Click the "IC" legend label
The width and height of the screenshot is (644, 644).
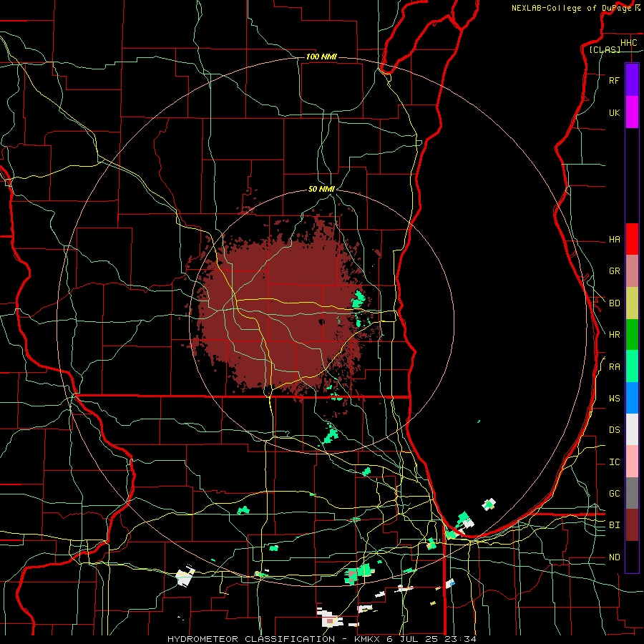point(614,462)
